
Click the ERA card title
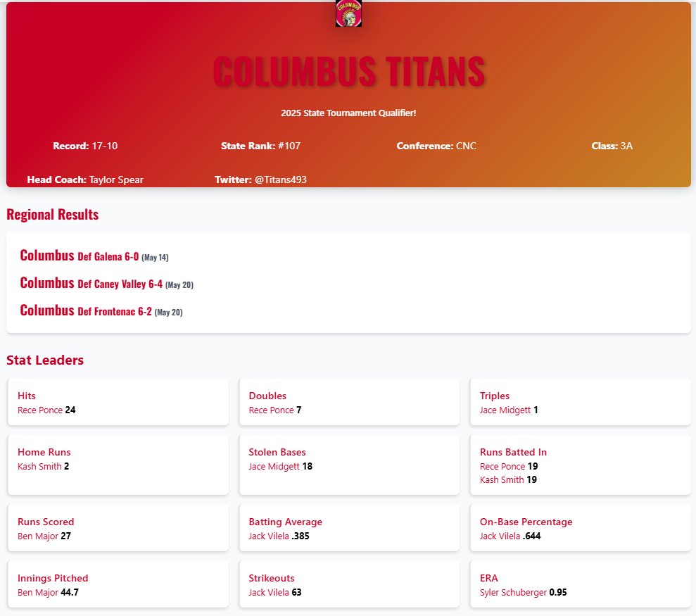488,578
